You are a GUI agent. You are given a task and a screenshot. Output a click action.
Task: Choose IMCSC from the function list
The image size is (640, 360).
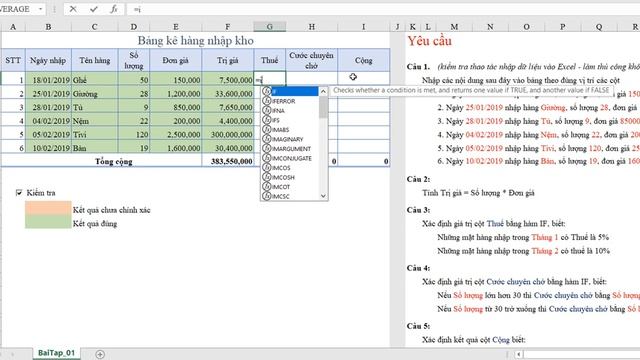pos(290,196)
